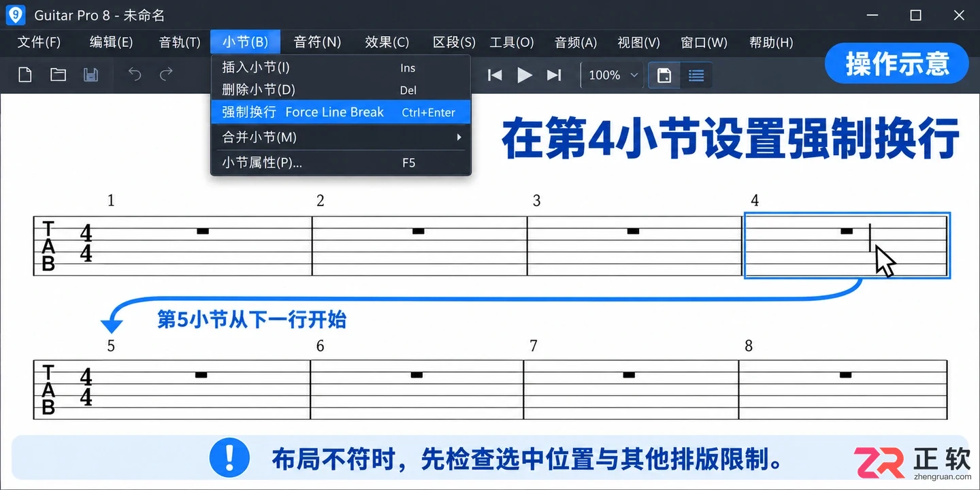The image size is (980, 490).
Task: Skip playback to the end
Action: (554, 75)
